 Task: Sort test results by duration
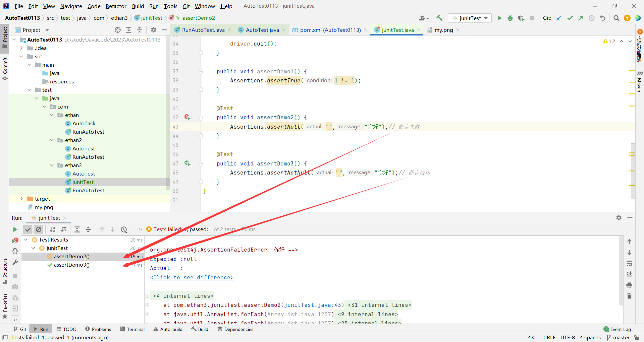(x=63, y=229)
